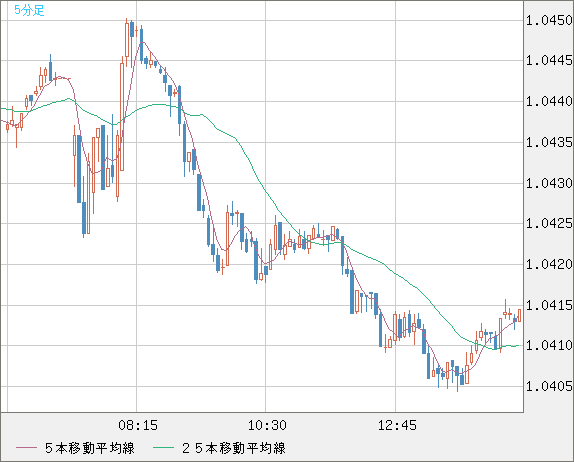Image resolution: width=574 pixels, height=462 pixels.
Task: Select the 1.0450 price axis label
Action: pyautogui.click(x=549, y=21)
